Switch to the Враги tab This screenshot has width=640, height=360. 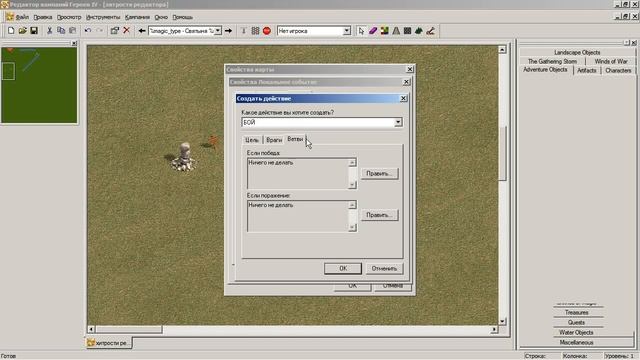[274, 140]
